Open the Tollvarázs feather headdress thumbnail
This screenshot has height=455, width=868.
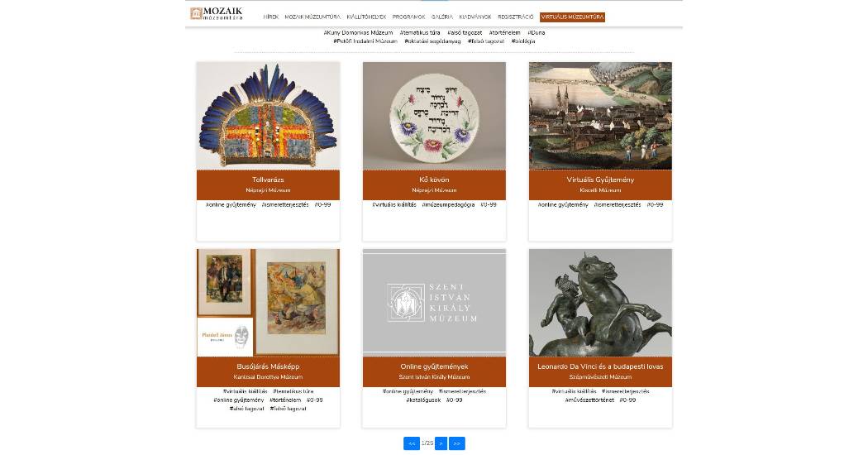coord(268,116)
